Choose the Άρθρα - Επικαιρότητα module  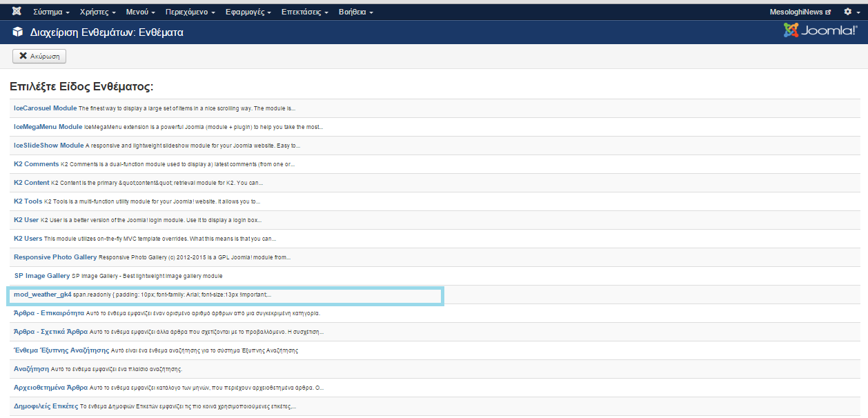click(x=50, y=313)
